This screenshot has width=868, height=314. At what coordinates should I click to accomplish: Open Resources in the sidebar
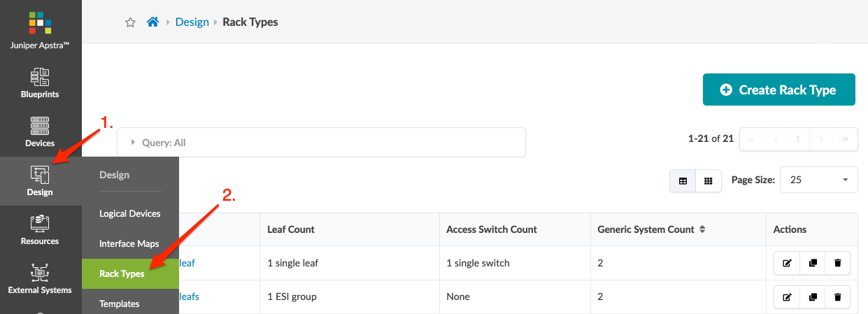coord(40,229)
